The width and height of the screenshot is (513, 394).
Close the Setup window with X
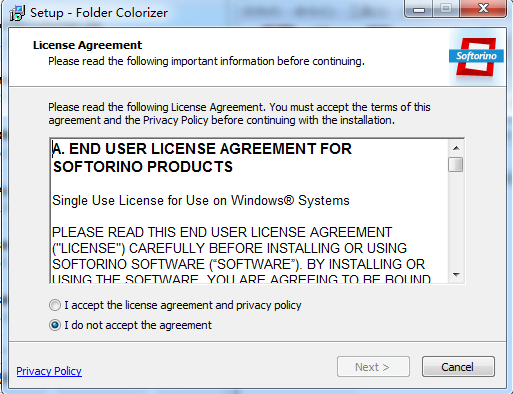coord(483,9)
